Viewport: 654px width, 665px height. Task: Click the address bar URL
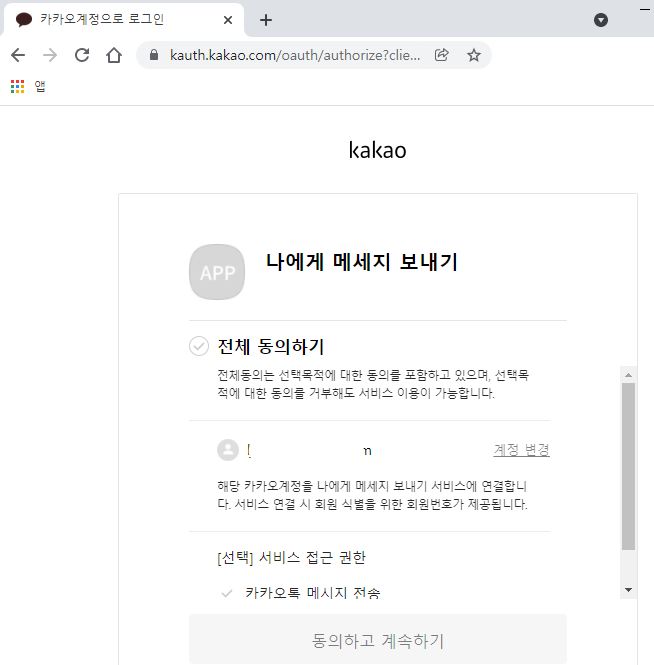(x=295, y=55)
